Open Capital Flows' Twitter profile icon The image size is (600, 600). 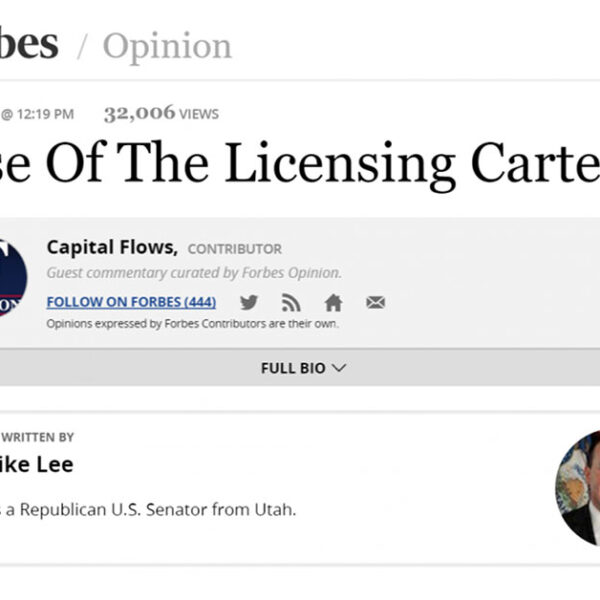[x=249, y=302]
